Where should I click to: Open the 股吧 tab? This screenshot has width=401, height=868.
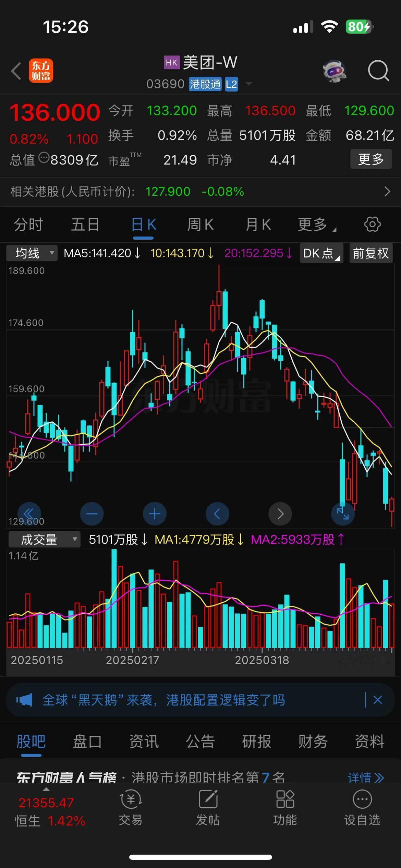(x=31, y=742)
